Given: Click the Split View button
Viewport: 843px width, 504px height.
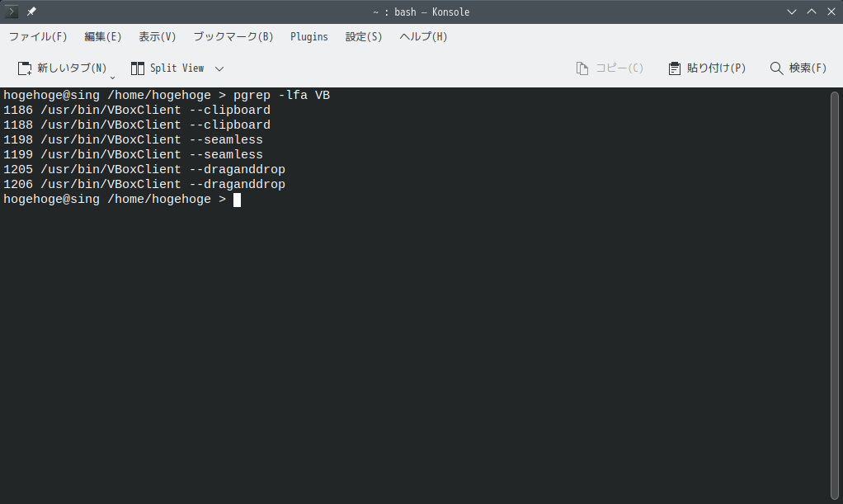Looking at the screenshot, I should tap(167, 68).
